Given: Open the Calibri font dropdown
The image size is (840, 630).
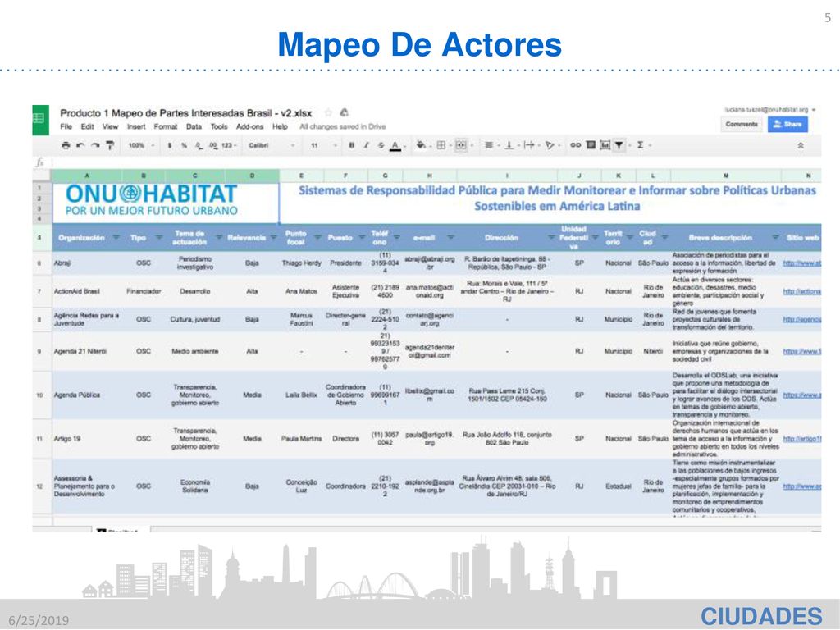Looking at the screenshot, I should click(x=272, y=145).
